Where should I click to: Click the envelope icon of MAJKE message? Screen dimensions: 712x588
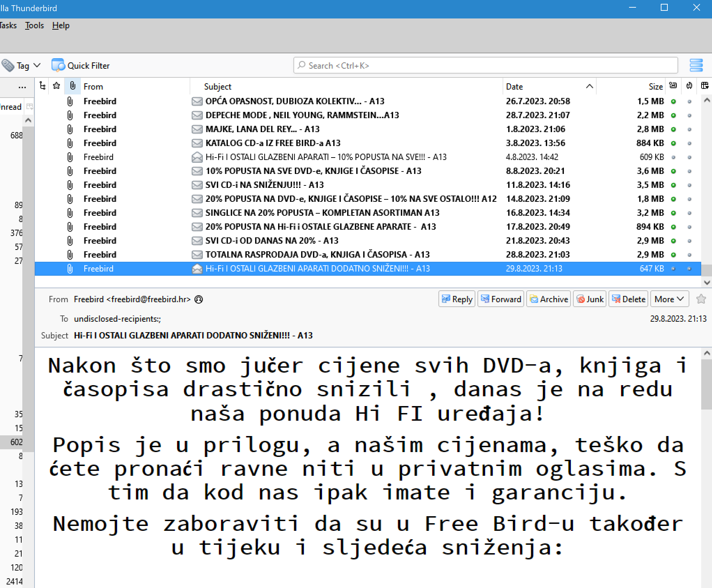click(x=197, y=129)
